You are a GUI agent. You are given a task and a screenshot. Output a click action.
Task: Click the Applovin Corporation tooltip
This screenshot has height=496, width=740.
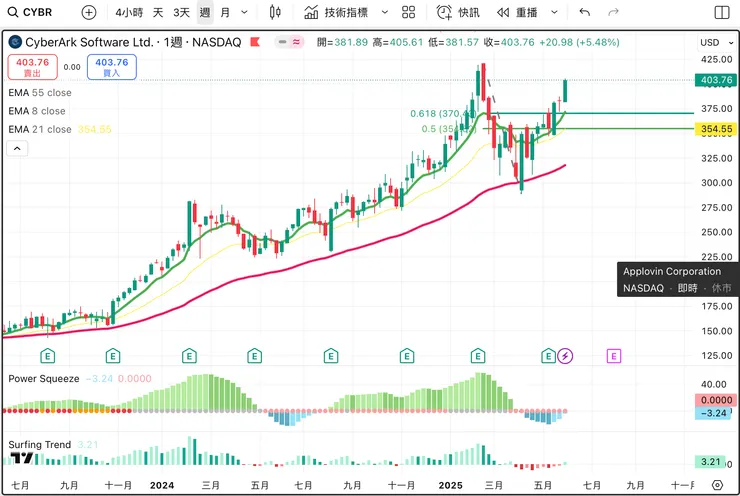click(x=678, y=279)
